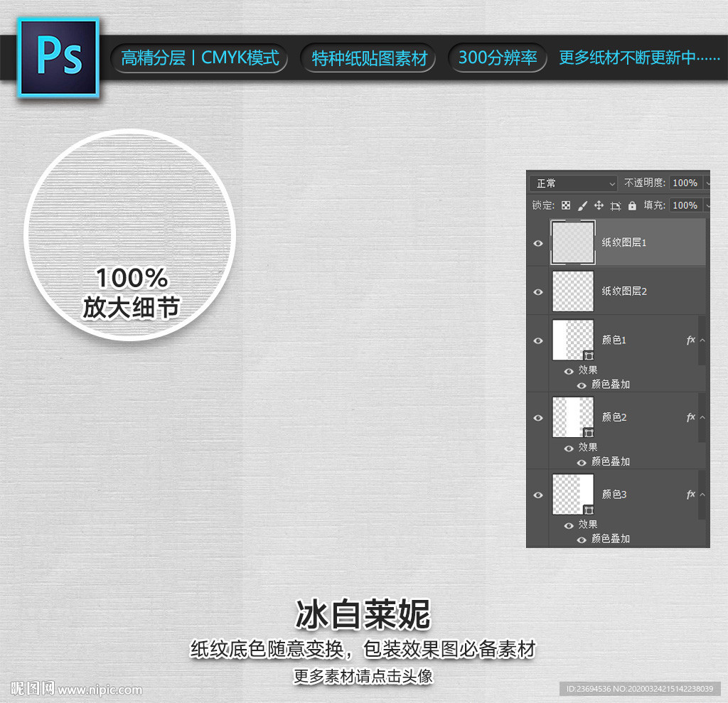Click the 特种纸贴图素材 tag
This screenshot has width=728, height=703.
point(369,58)
